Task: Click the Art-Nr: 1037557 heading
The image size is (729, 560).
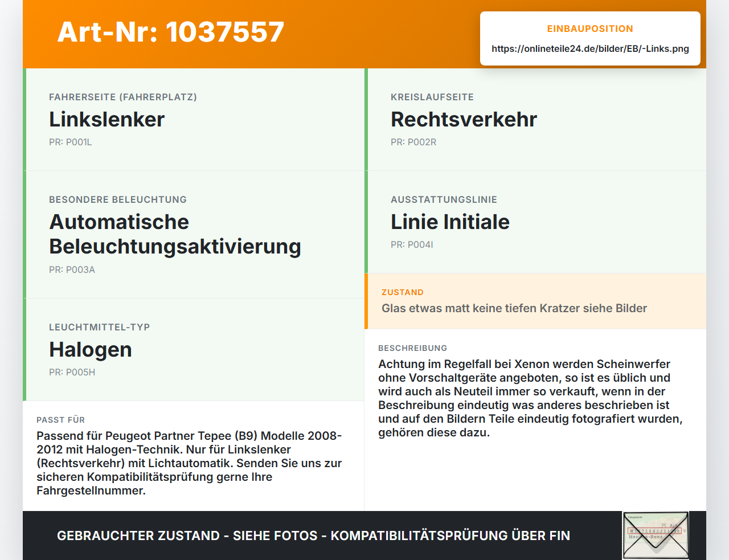Action: click(x=171, y=32)
